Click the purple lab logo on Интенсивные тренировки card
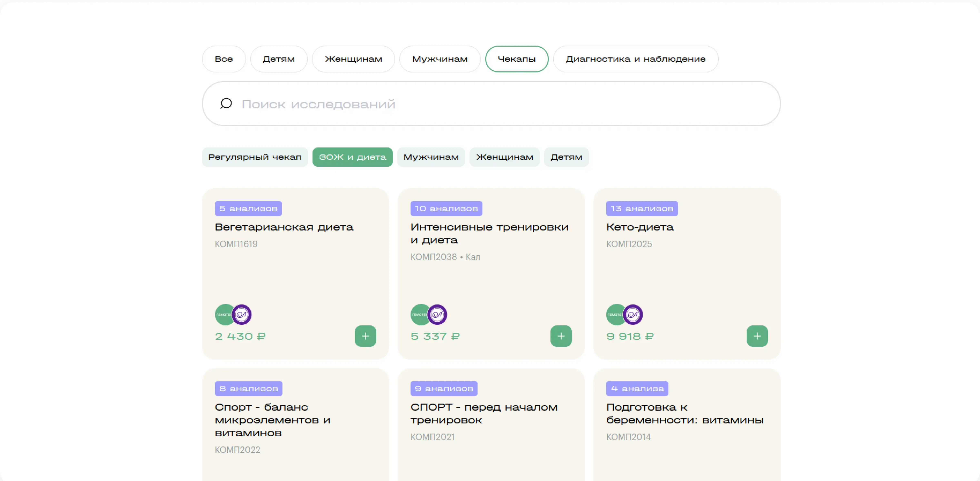This screenshot has height=481, width=980. pos(437,314)
